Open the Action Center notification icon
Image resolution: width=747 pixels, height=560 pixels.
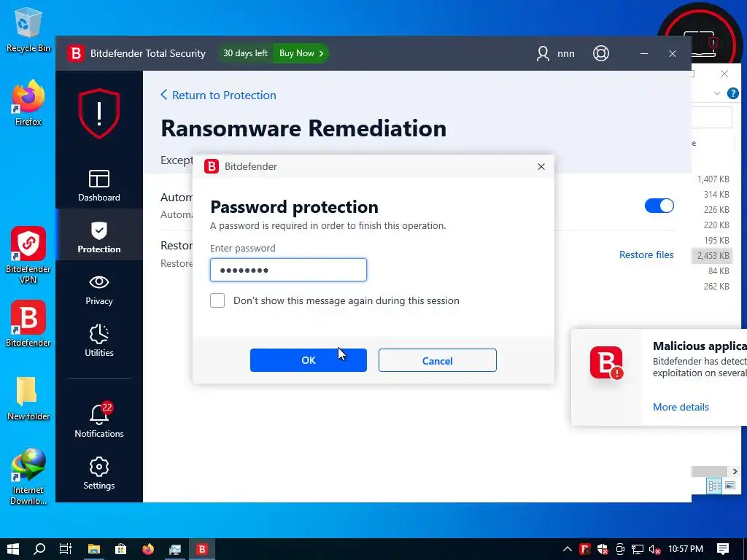point(723,549)
